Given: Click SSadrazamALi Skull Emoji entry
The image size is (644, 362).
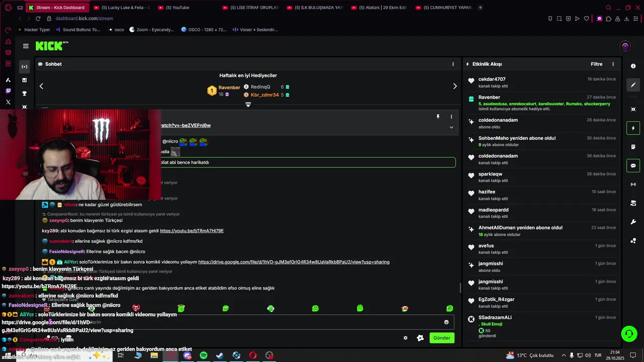Looking at the screenshot, I should tap(541, 326).
